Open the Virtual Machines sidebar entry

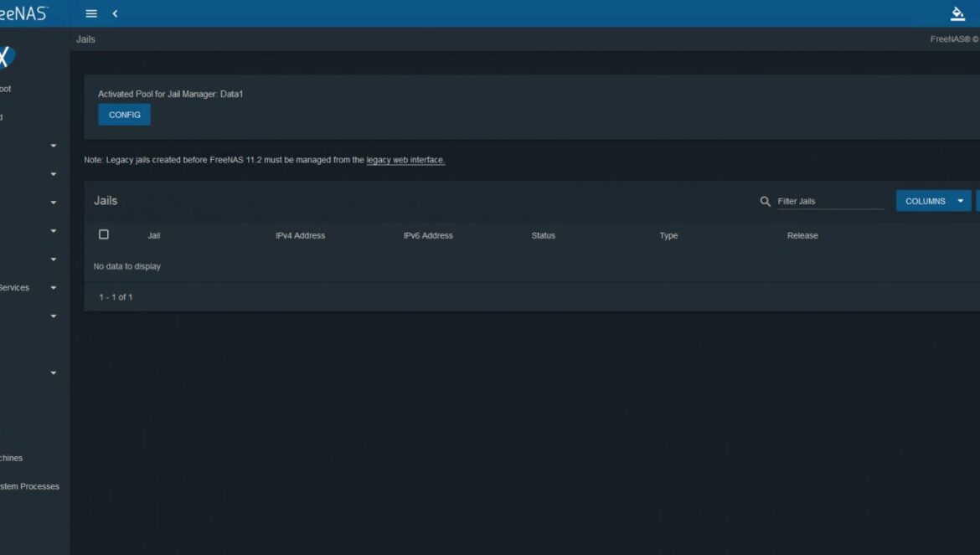11,458
